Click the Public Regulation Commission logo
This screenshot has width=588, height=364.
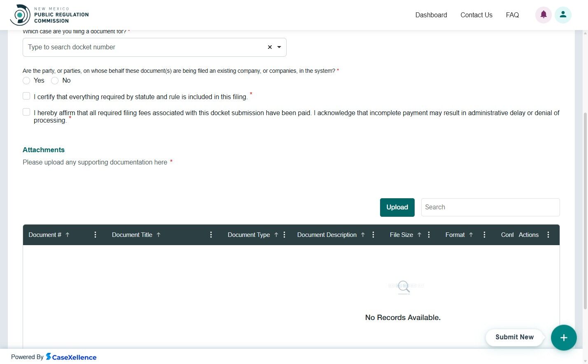pyautogui.click(x=20, y=15)
